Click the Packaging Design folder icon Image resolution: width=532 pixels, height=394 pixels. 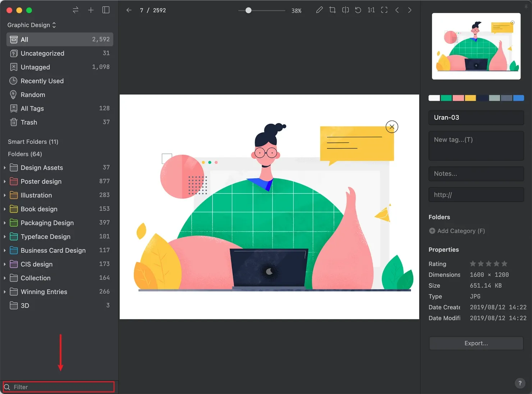14,223
